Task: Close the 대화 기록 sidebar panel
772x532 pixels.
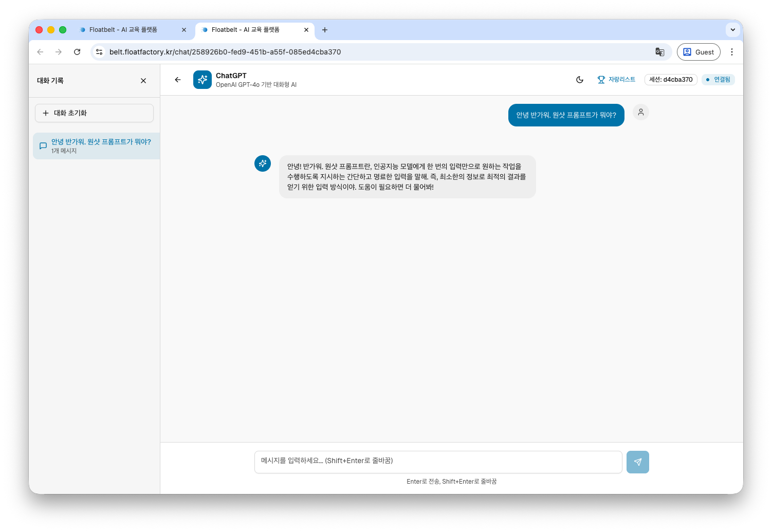Action: (x=143, y=81)
